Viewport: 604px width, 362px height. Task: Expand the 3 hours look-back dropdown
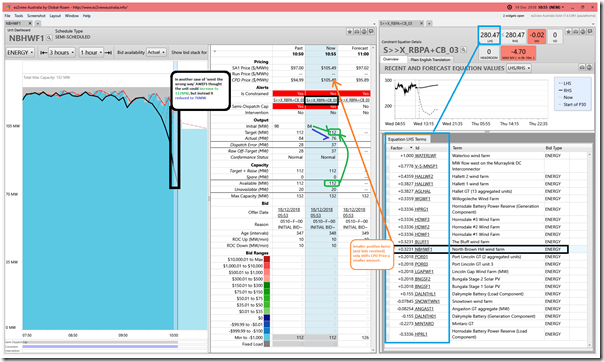tap(62, 52)
